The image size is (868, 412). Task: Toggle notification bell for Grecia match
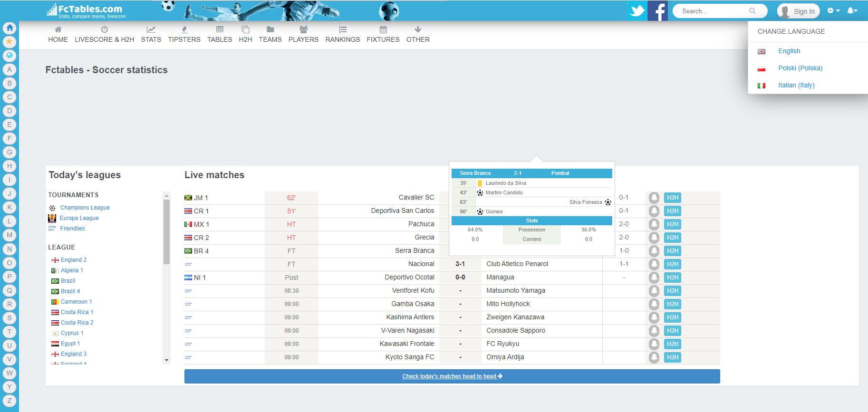pos(654,238)
